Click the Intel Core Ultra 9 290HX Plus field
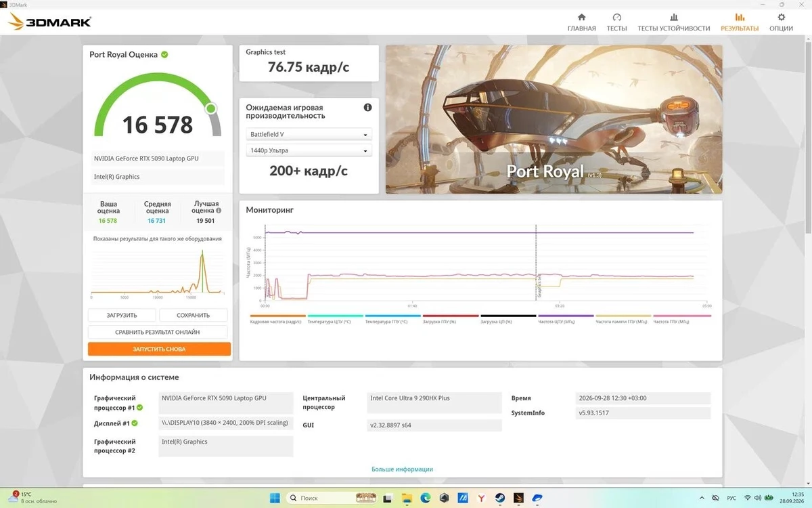This screenshot has width=812, height=508. (434, 402)
